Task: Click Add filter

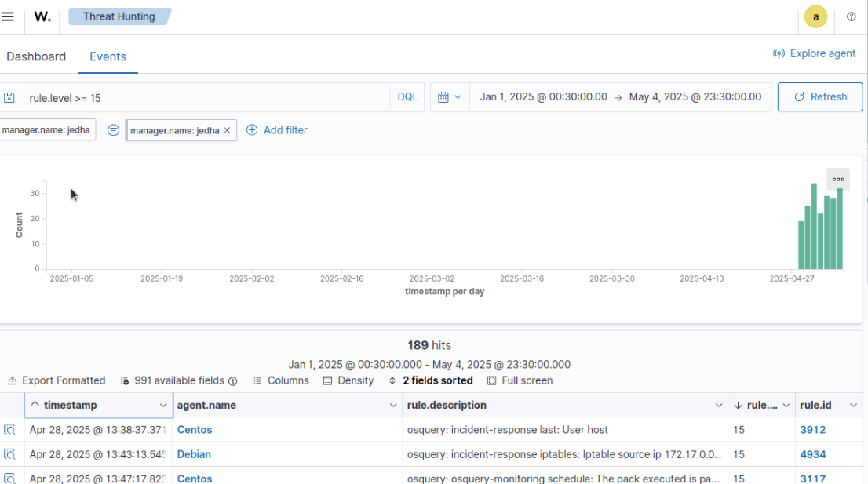Action: (x=277, y=130)
